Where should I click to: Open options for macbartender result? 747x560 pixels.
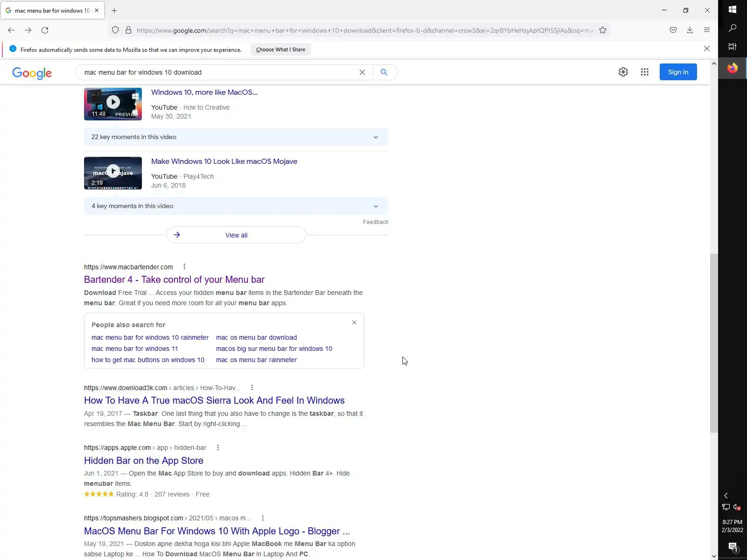pyautogui.click(x=184, y=267)
